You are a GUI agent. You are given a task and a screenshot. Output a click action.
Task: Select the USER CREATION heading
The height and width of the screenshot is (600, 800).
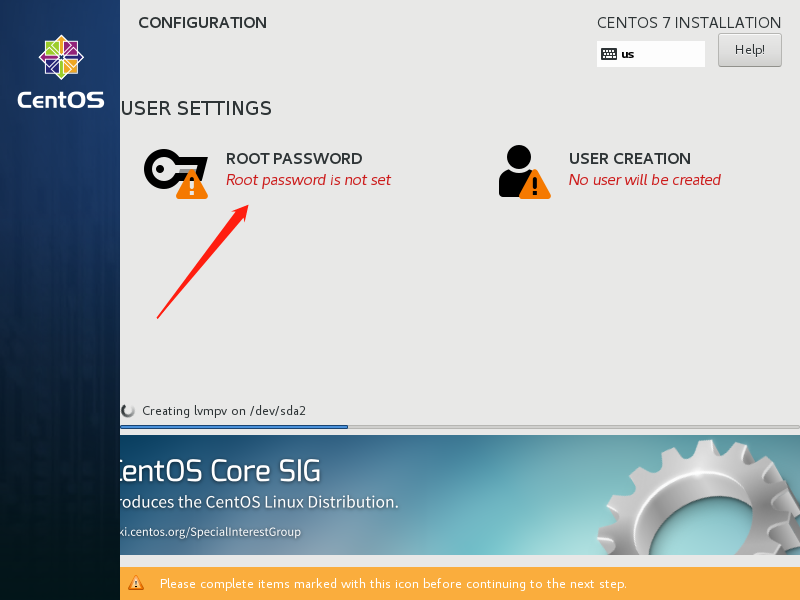coord(630,159)
